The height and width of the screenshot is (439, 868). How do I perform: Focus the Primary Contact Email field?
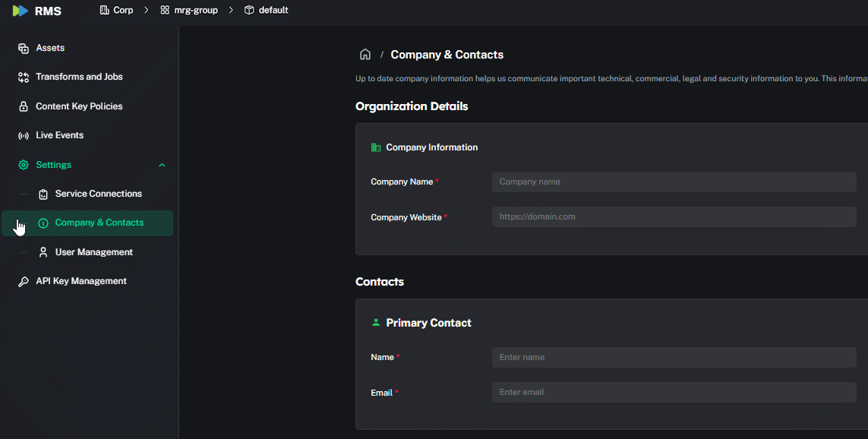[674, 392]
